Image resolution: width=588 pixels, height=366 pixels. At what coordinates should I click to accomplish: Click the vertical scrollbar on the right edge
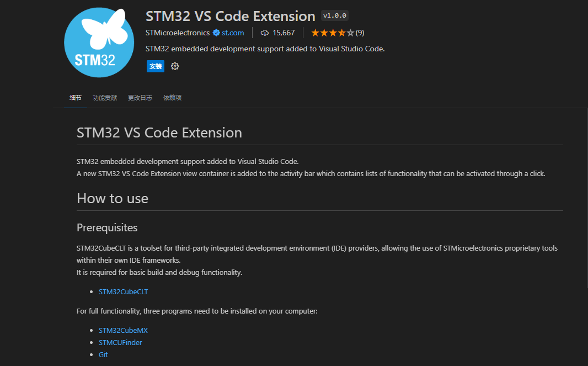586,199
